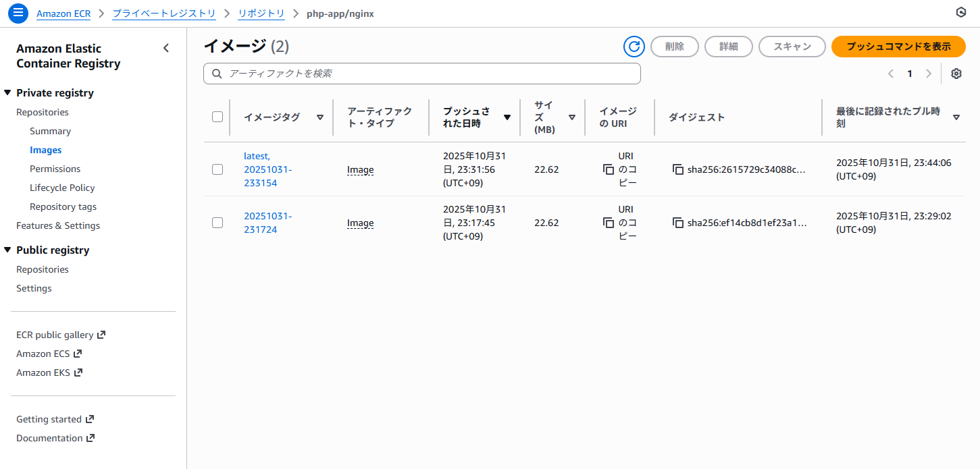Collapse the side navigation panel arrow
The height and width of the screenshot is (469, 980).
pyautogui.click(x=166, y=48)
